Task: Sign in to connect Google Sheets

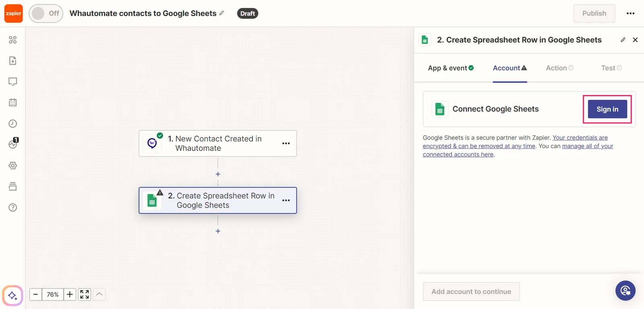Action: [607, 109]
